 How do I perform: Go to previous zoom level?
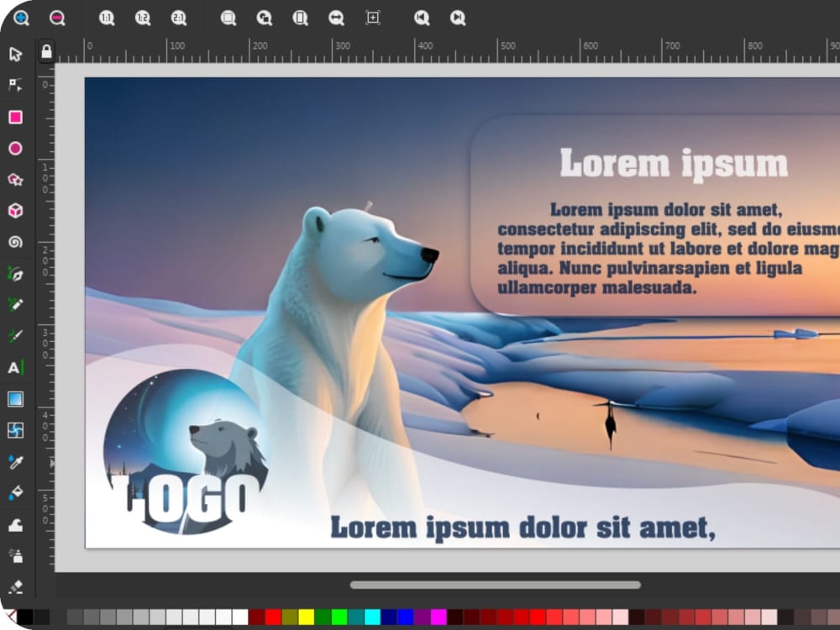pos(422,18)
